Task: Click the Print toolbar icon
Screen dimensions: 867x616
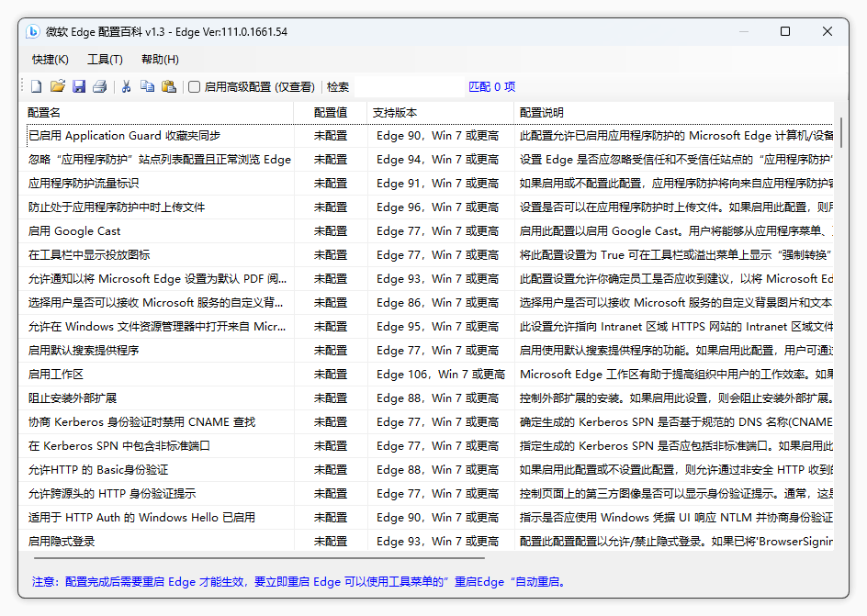Action: tap(99, 87)
